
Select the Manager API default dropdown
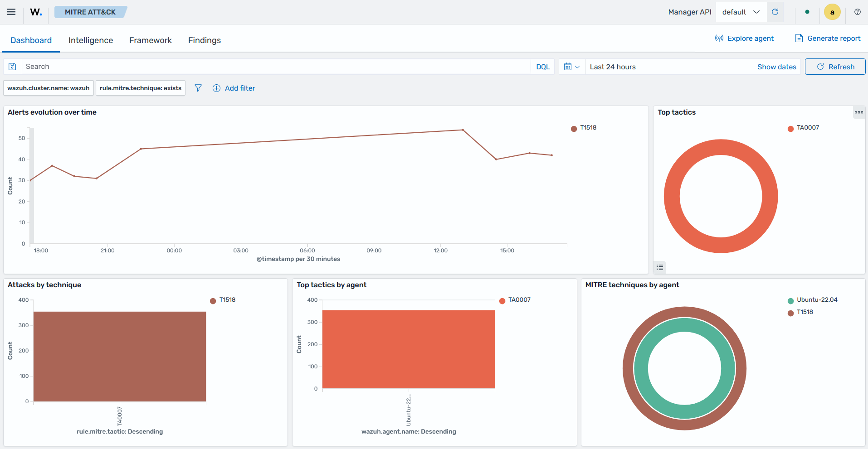(x=741, y=12)
